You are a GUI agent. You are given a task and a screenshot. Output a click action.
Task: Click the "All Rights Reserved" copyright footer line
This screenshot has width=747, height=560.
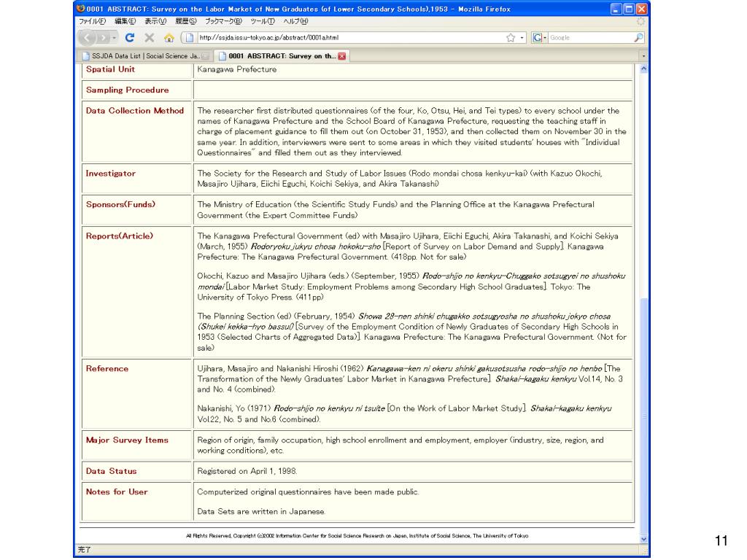pyautogui.click(x=357, y=536)
